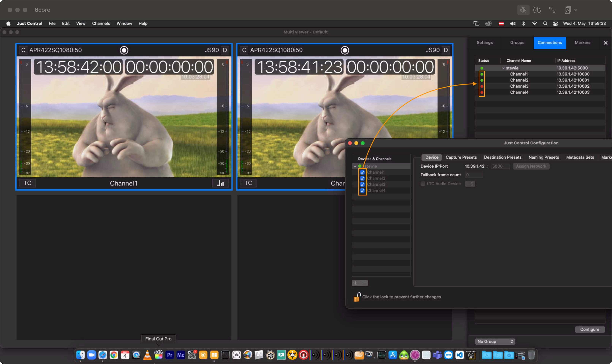The height and width of the screenshot is (364, 612).
Task: Click the Fallback frame count field
Action: tap(474, 175)
